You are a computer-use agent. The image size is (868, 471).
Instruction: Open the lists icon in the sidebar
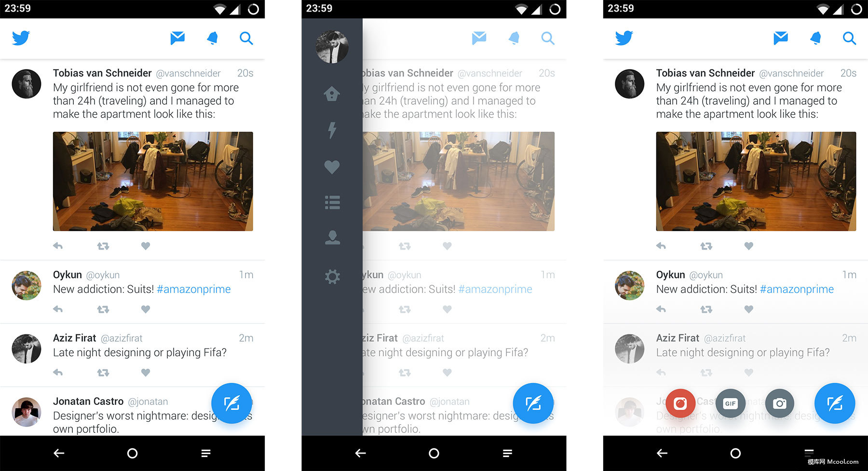click(332, 202)
